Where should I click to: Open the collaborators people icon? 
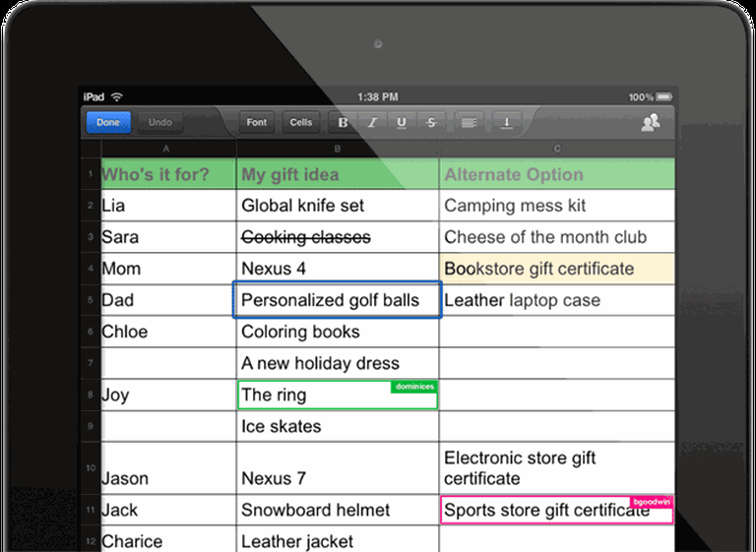(x=651, y=122)
